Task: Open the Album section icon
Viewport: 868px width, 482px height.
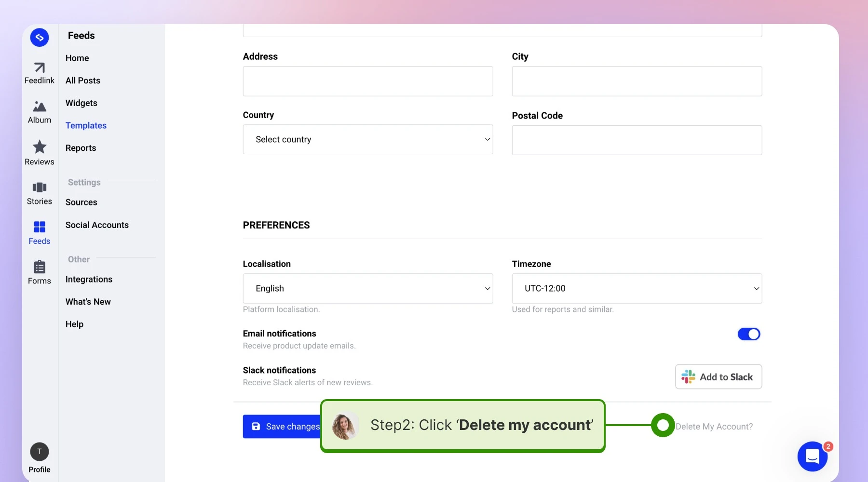Action: (x=40, y=107)
